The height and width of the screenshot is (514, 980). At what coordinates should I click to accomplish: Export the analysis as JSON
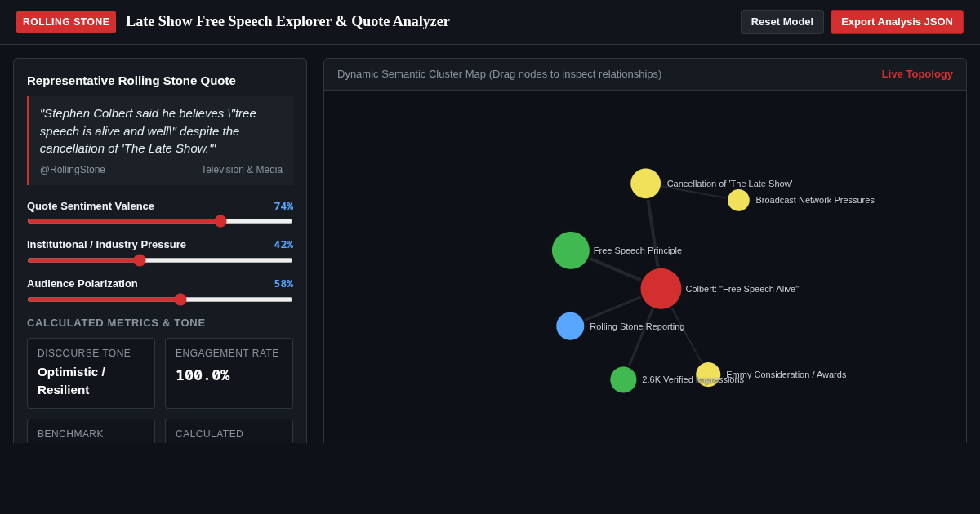(x=897, y=22)
